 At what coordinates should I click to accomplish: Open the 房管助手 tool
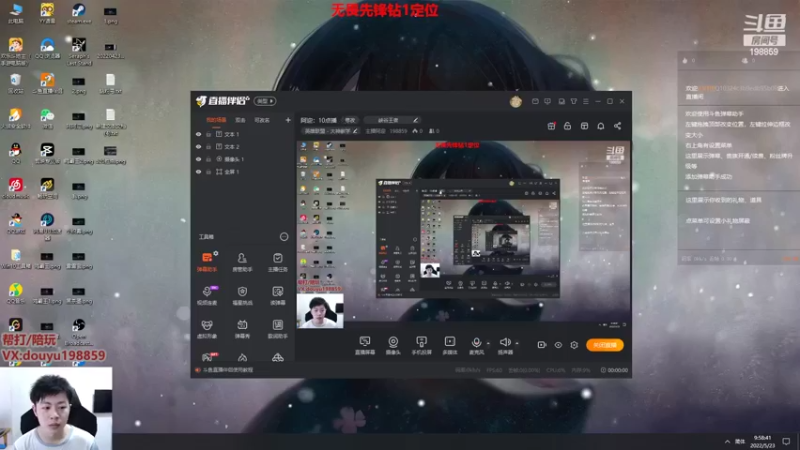point(242,262)
